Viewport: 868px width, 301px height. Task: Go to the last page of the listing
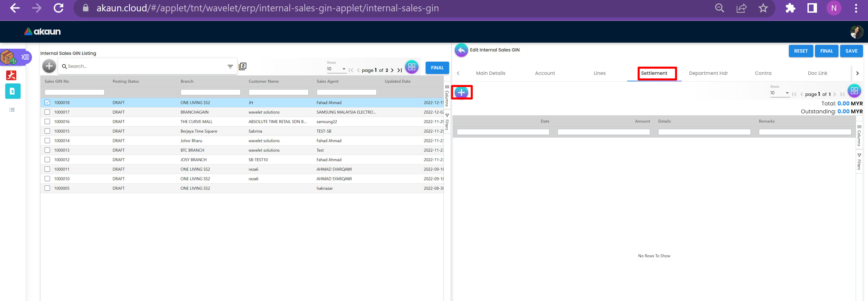coord(400,70)
